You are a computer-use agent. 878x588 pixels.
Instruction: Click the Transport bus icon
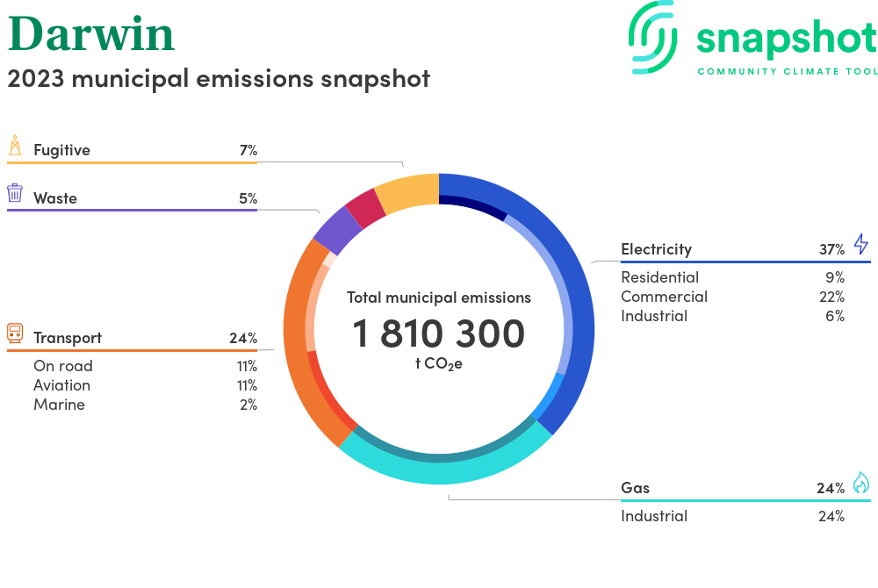coord(15,333)
